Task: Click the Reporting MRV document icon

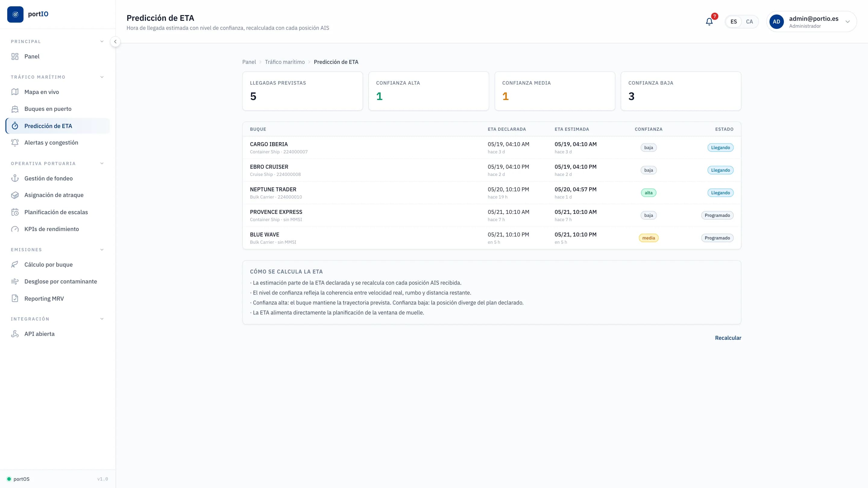Action: (x=15, y=299)
